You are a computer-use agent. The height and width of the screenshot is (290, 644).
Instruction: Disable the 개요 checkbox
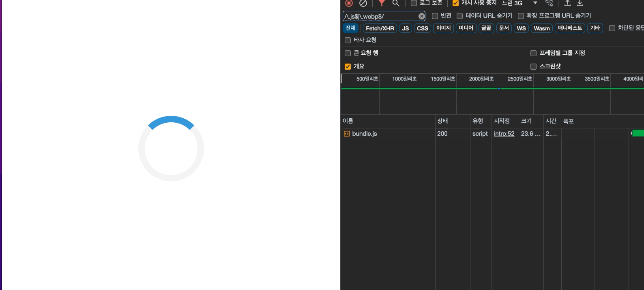tap(348, 66)
